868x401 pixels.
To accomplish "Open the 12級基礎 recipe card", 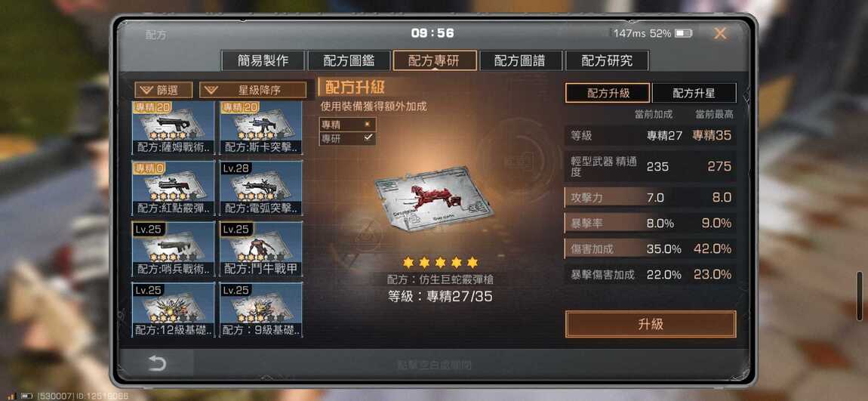I will (174, 310).
